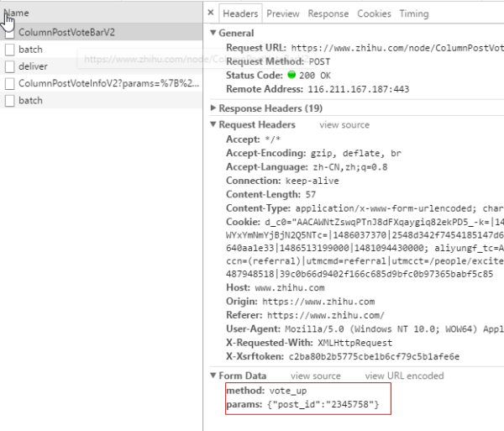Go to the Cookies tab

(x=374, y=13)
